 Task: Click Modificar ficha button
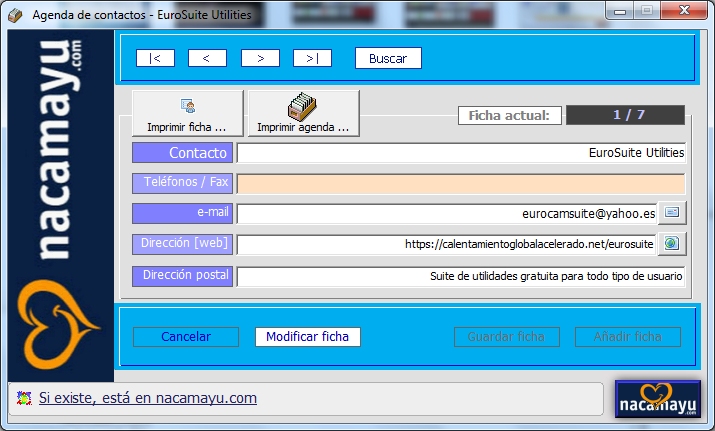307,337
